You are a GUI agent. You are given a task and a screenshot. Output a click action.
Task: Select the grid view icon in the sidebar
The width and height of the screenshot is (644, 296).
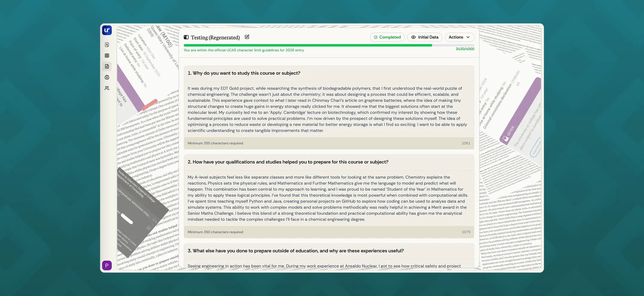pos(107,55)
